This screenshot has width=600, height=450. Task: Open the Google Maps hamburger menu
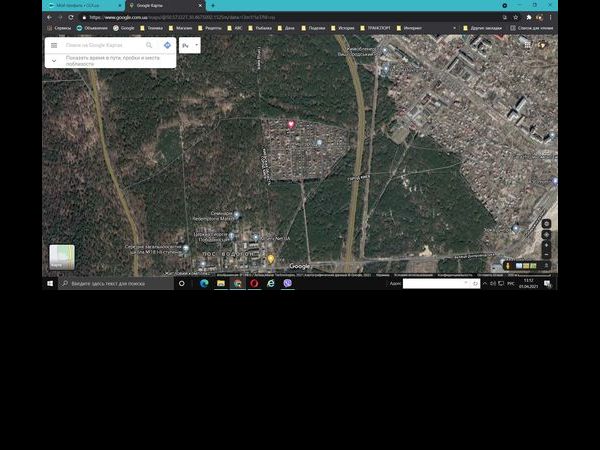coord(54,45)
